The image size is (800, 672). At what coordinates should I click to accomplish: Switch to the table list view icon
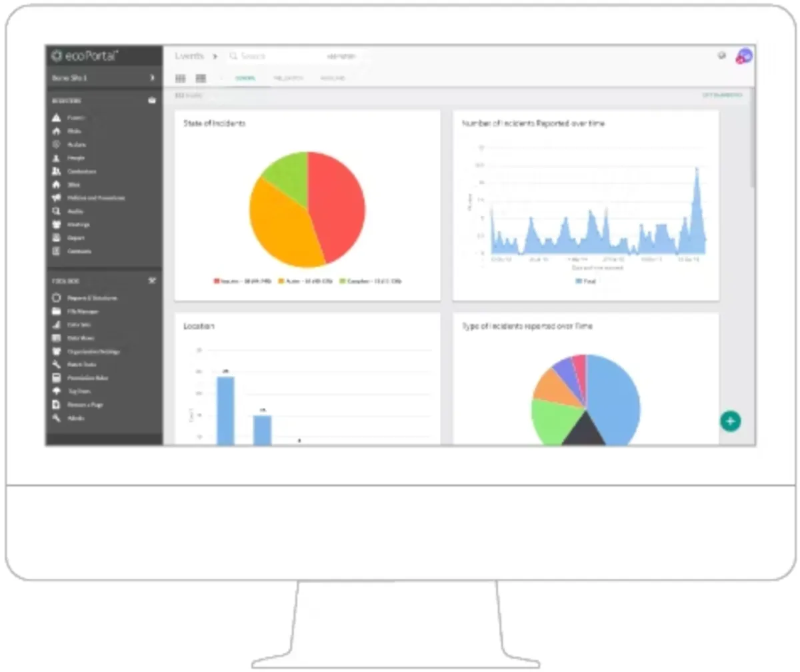pyautogui.click(x=201, y=79)
